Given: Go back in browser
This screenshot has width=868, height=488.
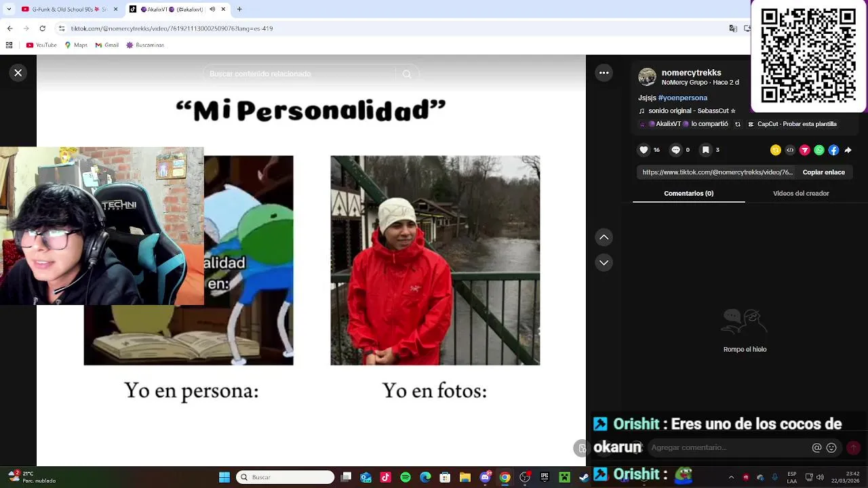Looking at the screenshot, I should 9,28.
